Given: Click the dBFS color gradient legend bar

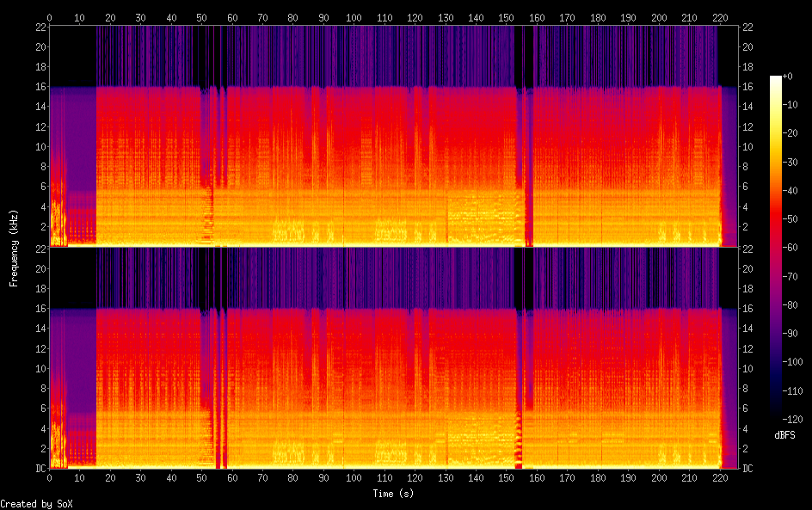Looking at the screenshot, I should (775, 248).
